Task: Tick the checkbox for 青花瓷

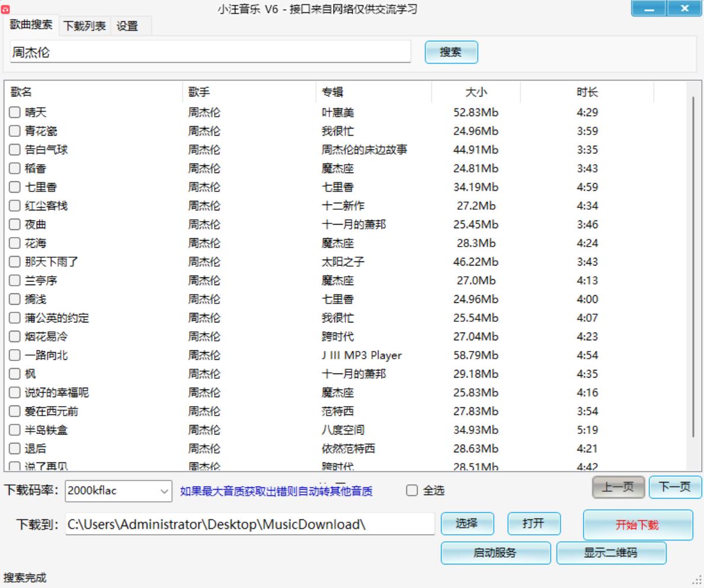Action: point(15,131)
